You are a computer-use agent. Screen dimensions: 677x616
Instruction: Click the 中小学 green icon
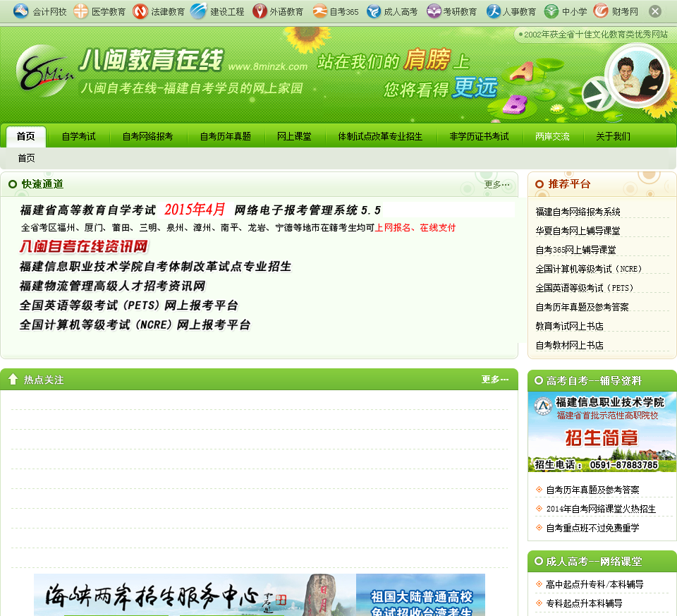pos(551,11)
